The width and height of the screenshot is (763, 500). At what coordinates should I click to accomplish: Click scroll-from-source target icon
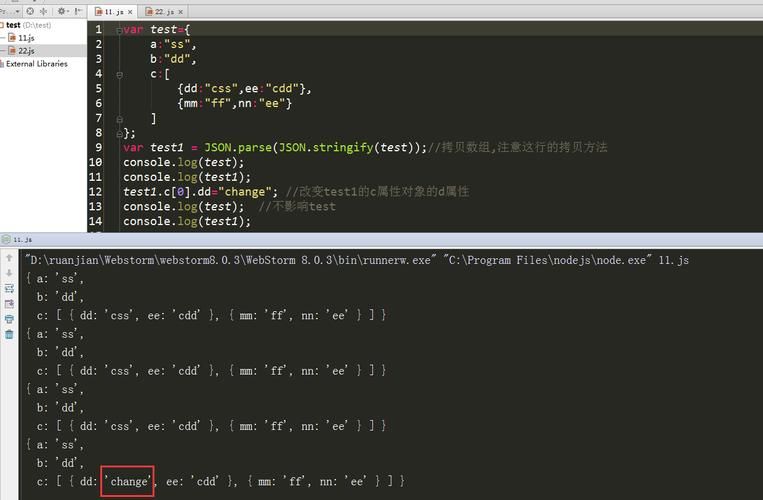pos(30,11)
